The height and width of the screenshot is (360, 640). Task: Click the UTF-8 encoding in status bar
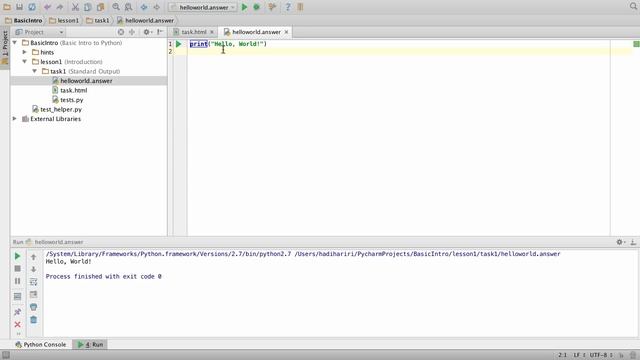coord(600,355)
